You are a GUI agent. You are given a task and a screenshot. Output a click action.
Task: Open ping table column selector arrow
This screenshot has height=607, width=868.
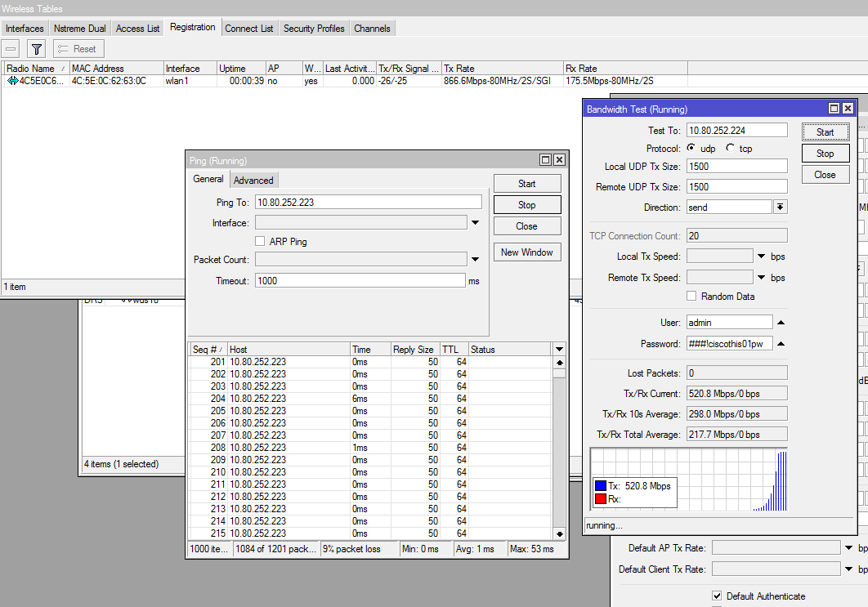click(559, 350)
